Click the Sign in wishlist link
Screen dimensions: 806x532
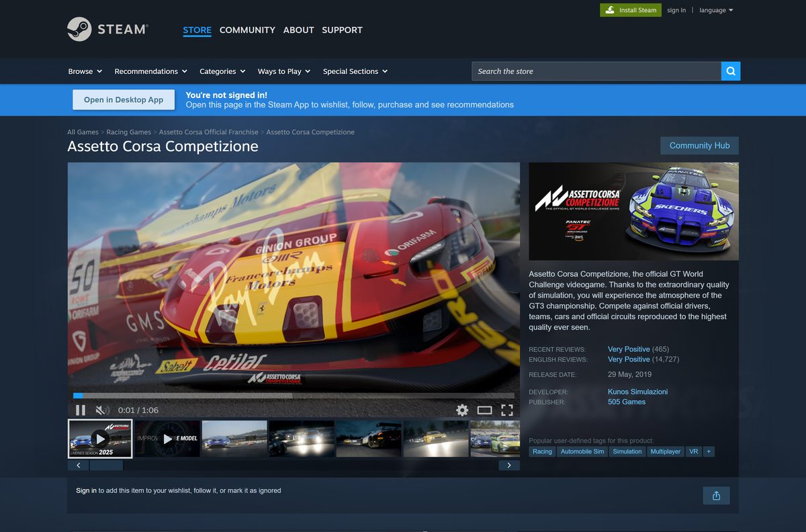86,490
